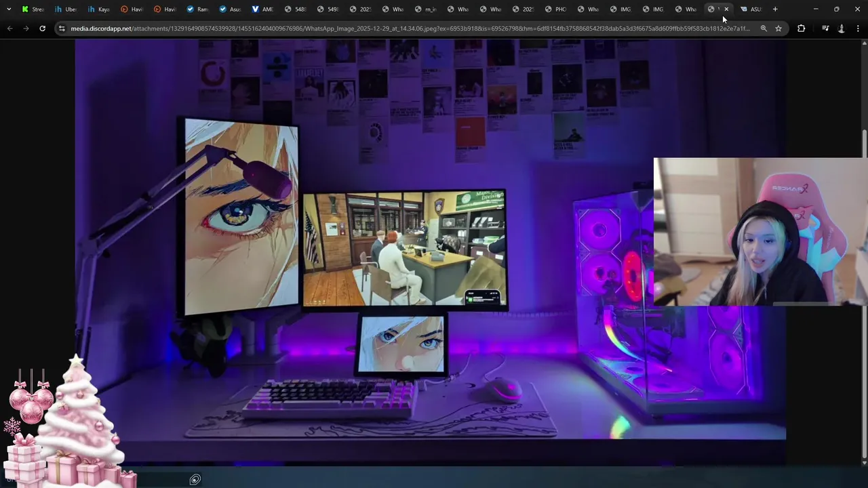Open the Extensions puzzle icon

(802, 28)
